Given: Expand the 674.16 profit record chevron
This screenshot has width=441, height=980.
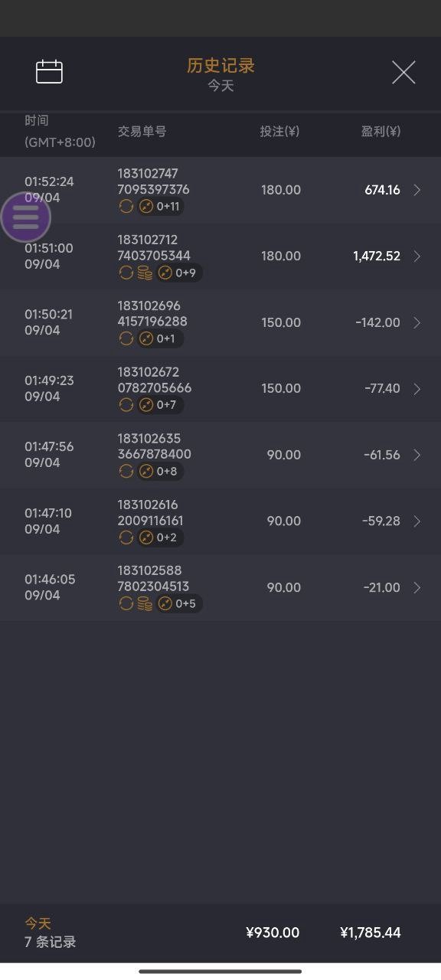Looking at the screenshot, I should click(417, 190).
